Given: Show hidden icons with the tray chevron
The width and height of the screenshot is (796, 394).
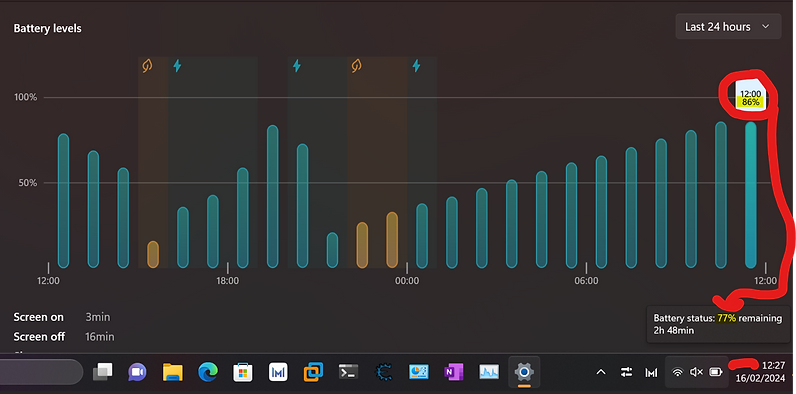Looking at the screenshot, I should 601,373.
